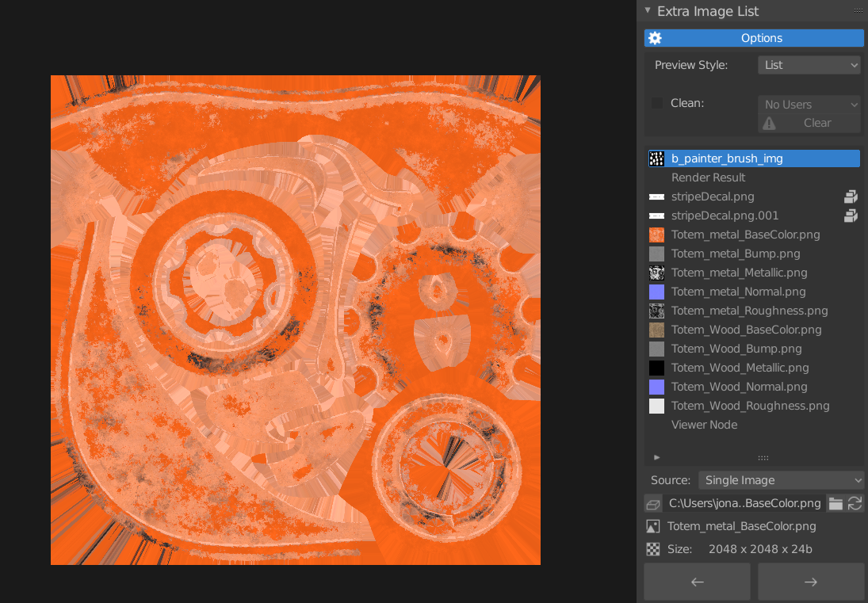Screen dimensions: 868x603
Task: Open the Preview Style dropdown showing List
Action: (809, 64)
